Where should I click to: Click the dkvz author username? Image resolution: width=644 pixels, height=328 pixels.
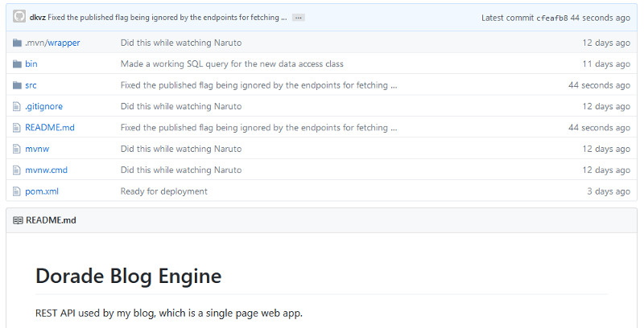38,18
